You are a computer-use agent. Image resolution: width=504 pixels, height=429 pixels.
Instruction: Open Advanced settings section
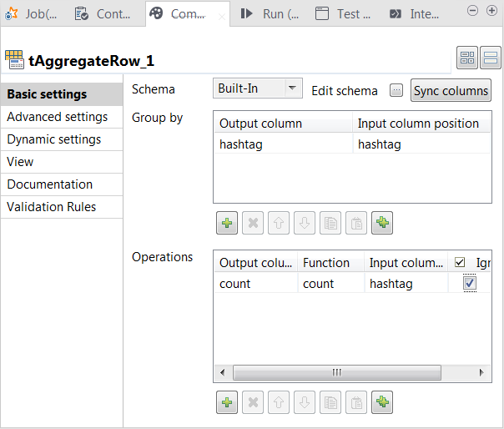(x=58, y=117)
